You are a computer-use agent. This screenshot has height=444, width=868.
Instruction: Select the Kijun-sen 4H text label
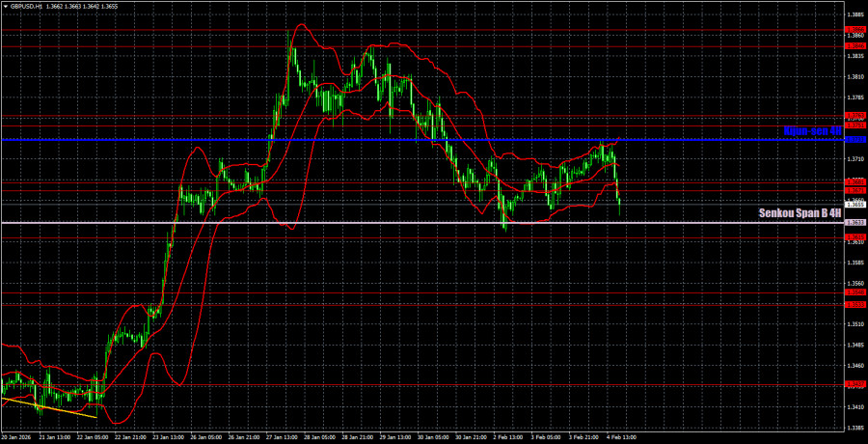[812, 130]
